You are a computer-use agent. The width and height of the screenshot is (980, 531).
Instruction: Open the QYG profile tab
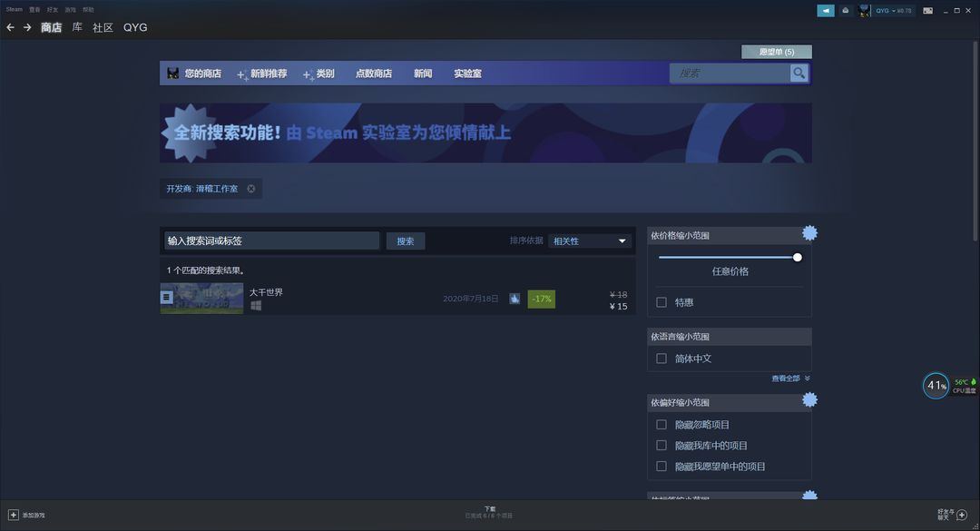pos(135,27)
